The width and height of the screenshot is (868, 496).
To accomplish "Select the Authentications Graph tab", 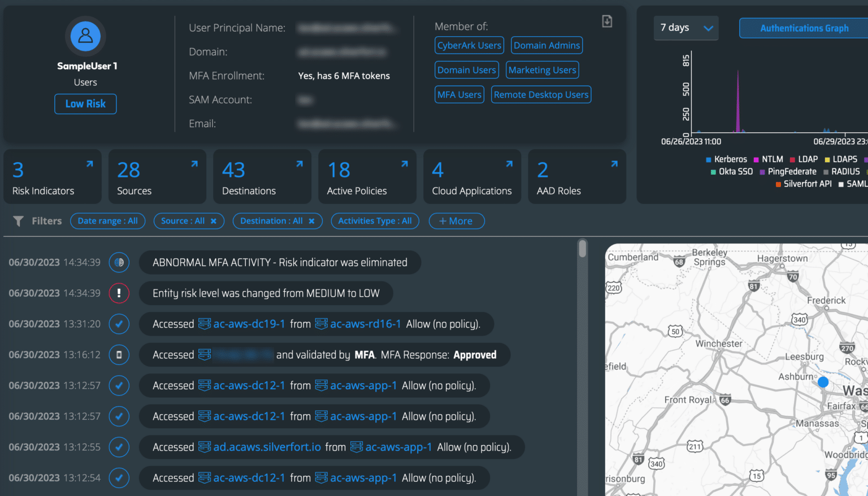I will tap(804, 28).
